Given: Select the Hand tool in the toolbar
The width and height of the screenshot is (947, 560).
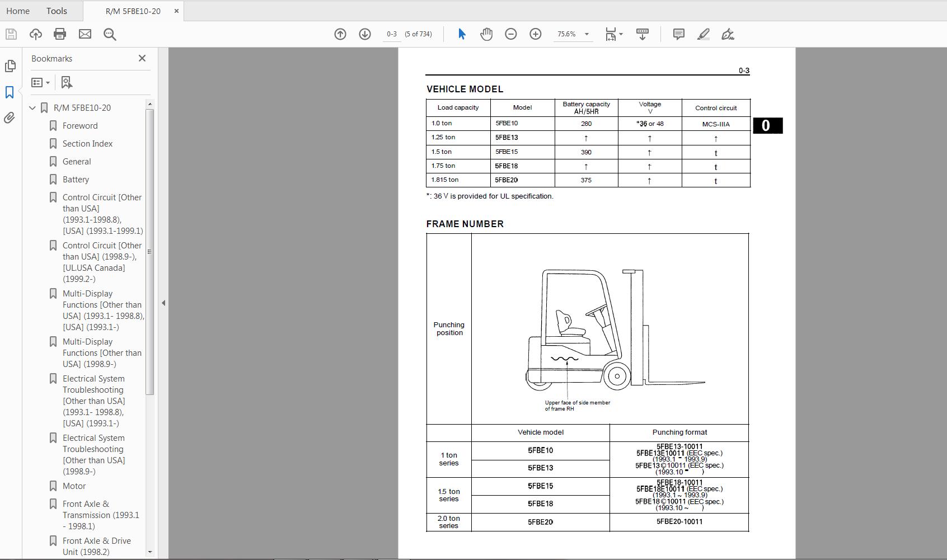Looking at the screenshot, I should [x=486, y=34].
